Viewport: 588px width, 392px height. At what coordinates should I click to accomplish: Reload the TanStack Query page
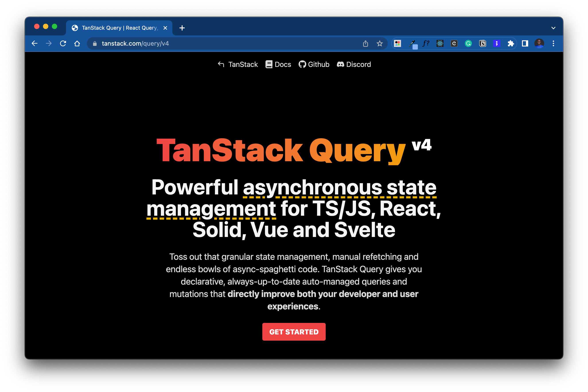click(63, 43)
